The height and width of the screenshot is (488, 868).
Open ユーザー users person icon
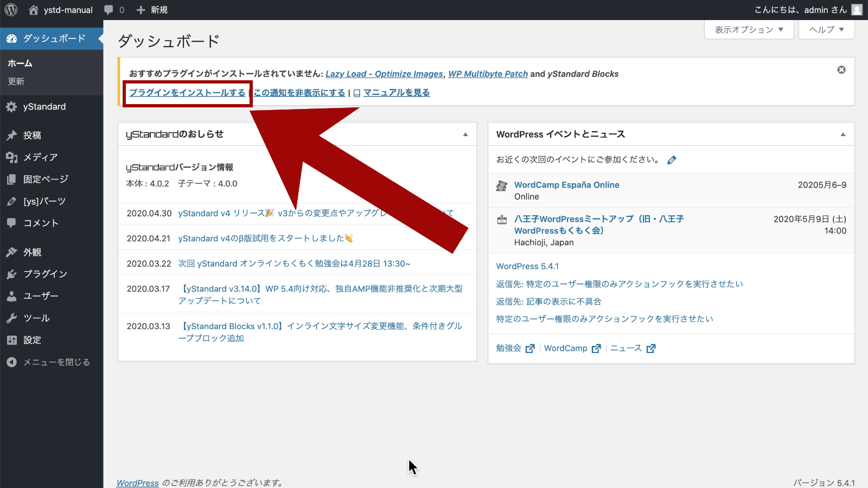point(11,296)
